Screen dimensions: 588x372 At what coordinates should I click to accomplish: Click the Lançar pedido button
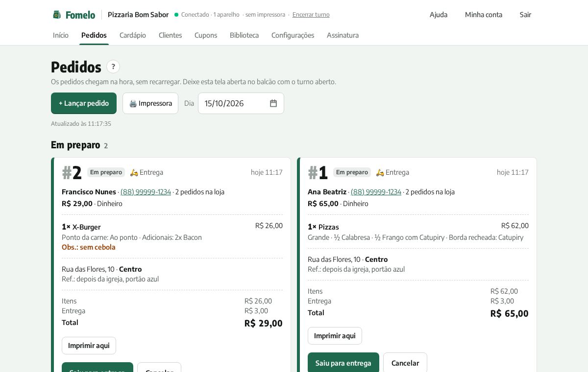[x=84, y=103]
